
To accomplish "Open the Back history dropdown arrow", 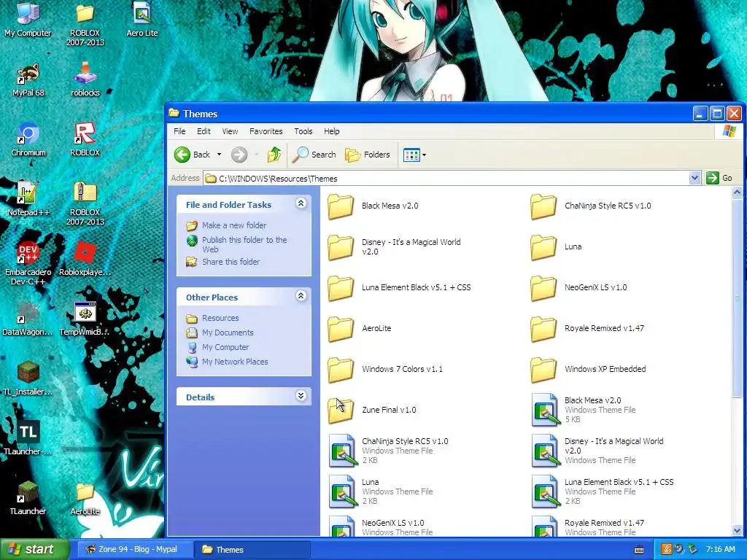I will click(219, 155).
